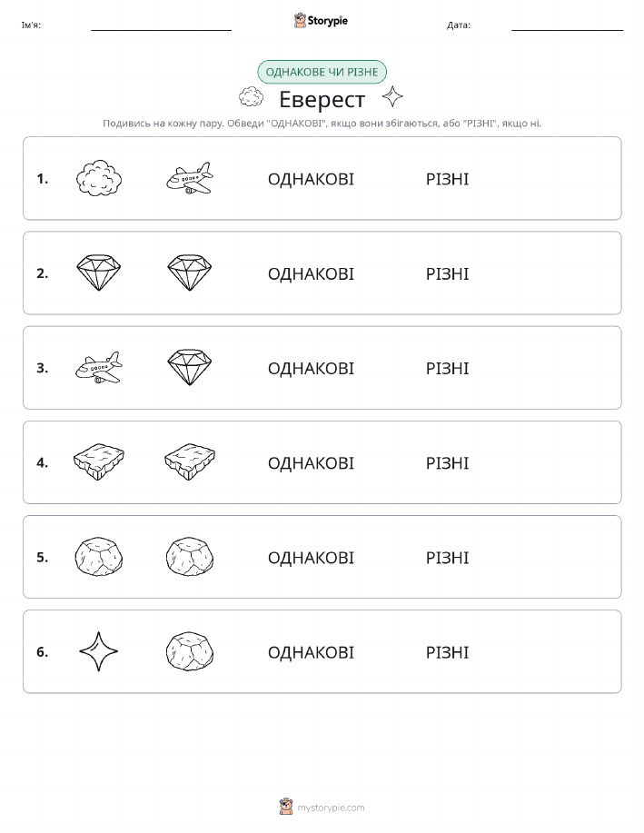Click the Storypie logo at top
644x833 pixels.
[x=321, y=21]
